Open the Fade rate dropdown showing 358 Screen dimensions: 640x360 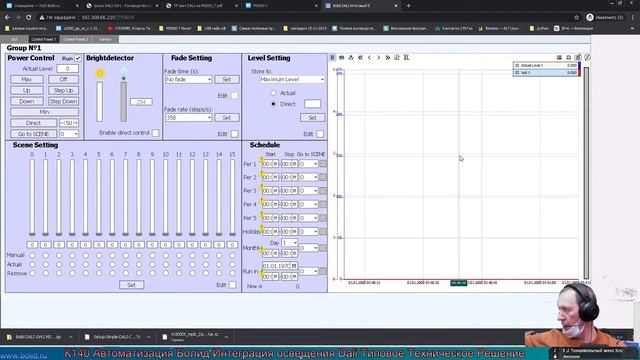pos(189,118)
